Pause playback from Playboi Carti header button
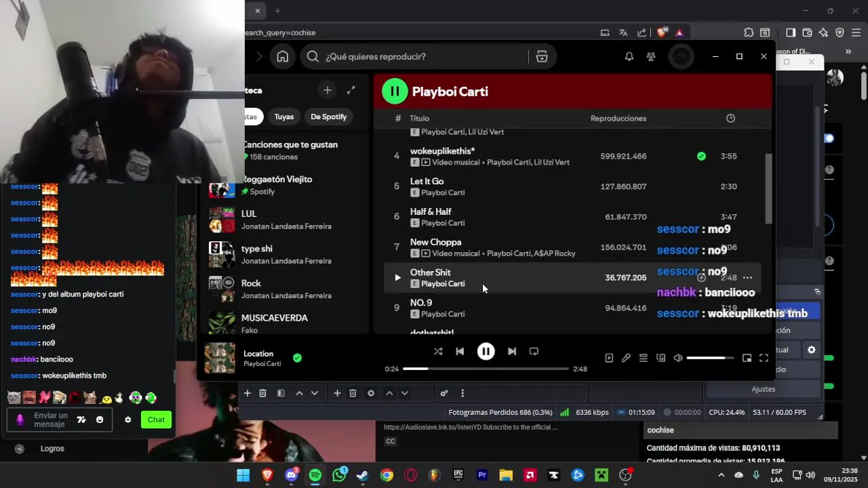The width and height of the screenshot is (868, 488). (395, 91)
